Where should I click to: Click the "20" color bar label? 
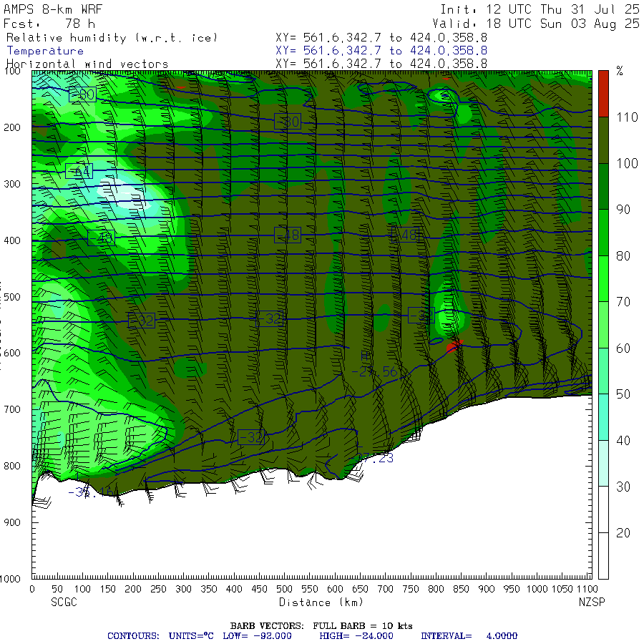tap(623, 533)
